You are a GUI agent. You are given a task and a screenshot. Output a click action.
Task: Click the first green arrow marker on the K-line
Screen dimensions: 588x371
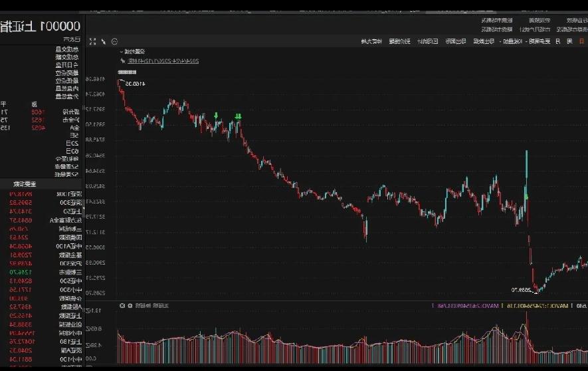click(216, 116)
